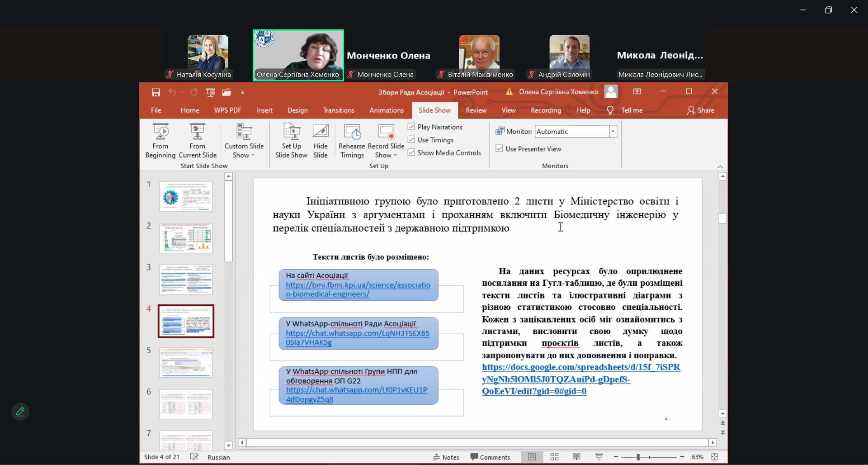Open the Google spreadsheet link on slide
868x465 pixels.
[x=580, y=379]
